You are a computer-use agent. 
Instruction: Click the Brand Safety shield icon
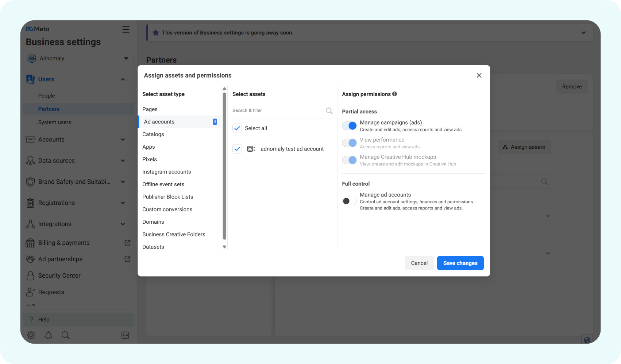(x=31, y=182)
